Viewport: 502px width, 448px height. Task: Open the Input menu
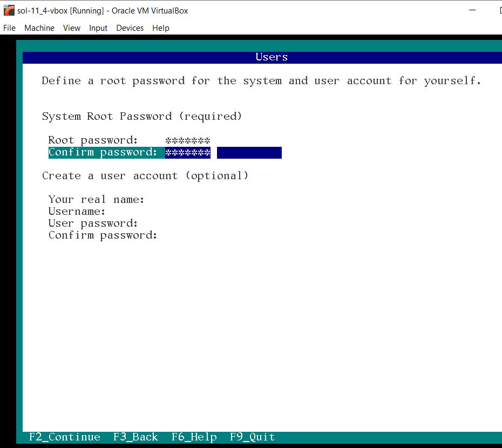click(98, 28)
